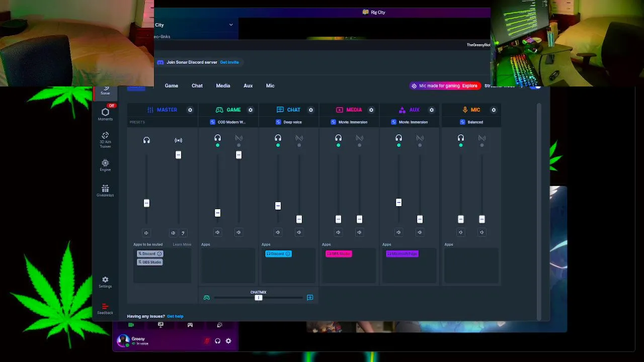Click the Aux headphone volume handle
644x362 pixels.
398,203
